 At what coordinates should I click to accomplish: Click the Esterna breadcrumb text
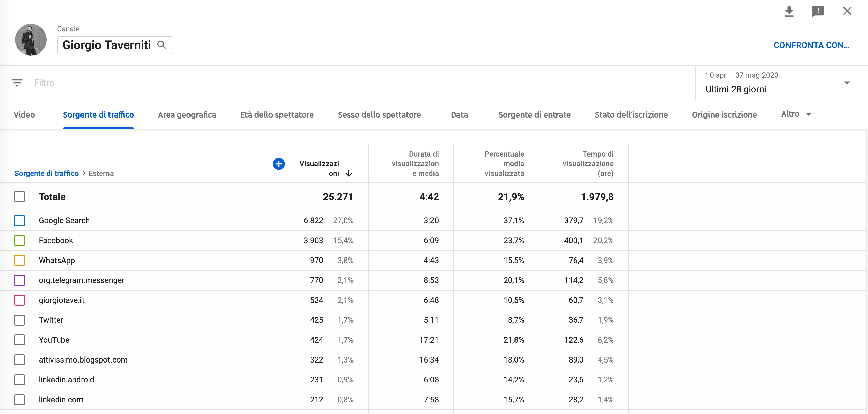tap(101, 173)
